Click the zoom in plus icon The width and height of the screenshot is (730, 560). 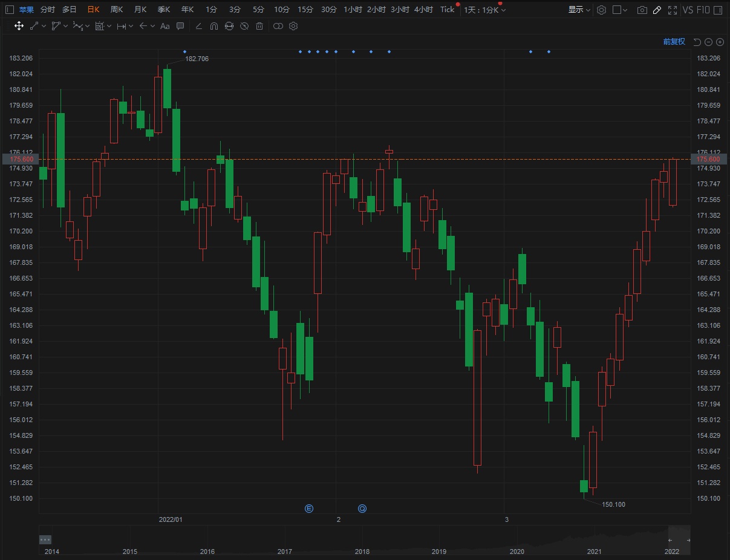(720, 42)
